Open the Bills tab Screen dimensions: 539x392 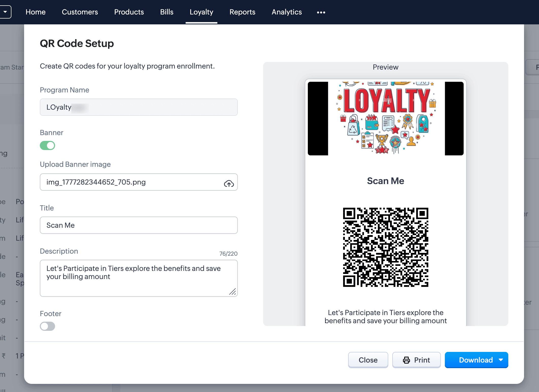167,12
